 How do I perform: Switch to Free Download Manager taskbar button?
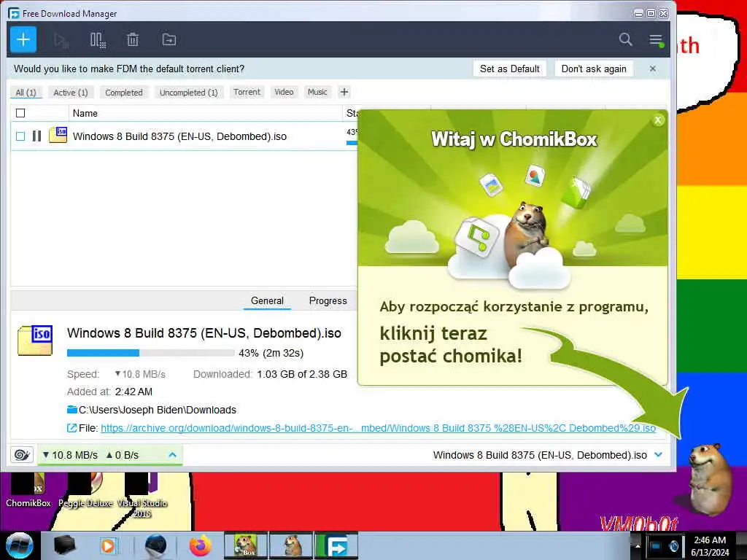click(x=336, y=545)
